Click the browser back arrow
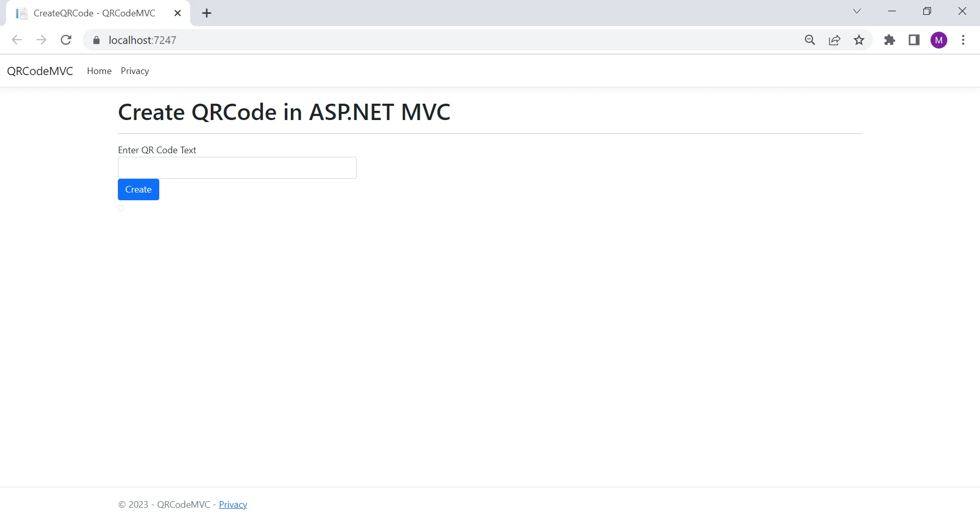Image resolution: width=980 pixels, height=521 pixels. (17, 40)
